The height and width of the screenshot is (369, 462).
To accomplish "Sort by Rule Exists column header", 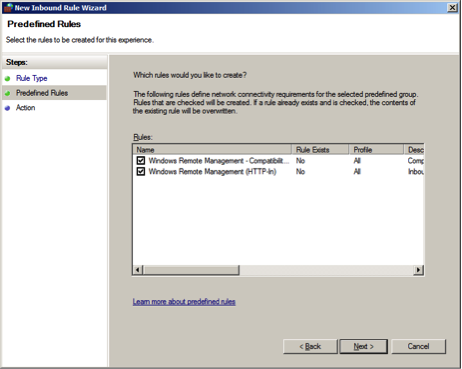I will tap(320, 150).
